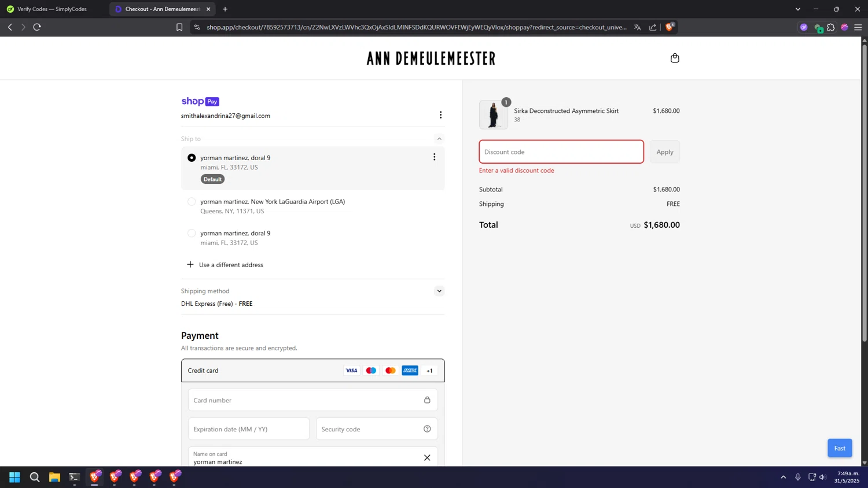Open the shopping bag cart icon
This screenshot has height=488, width=868.
(x=675, y=58)
